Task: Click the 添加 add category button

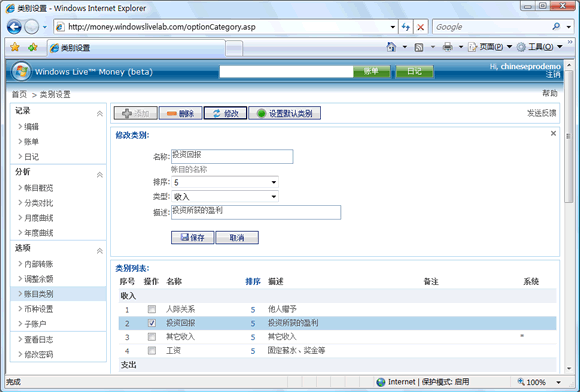Action: 135,113
